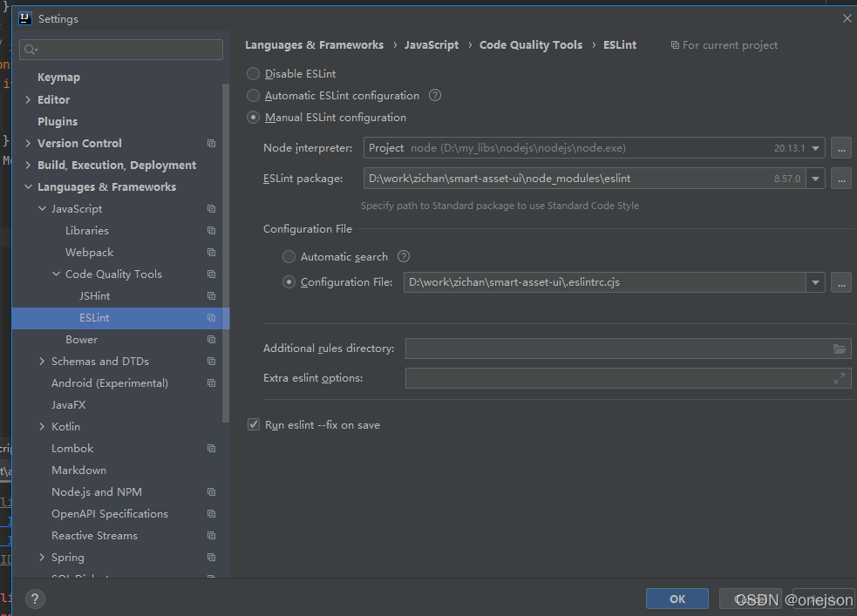This screenshot has width=857, height=616.
Task: Expand the Schemas and DTDs node
Action: pos(42,362)
